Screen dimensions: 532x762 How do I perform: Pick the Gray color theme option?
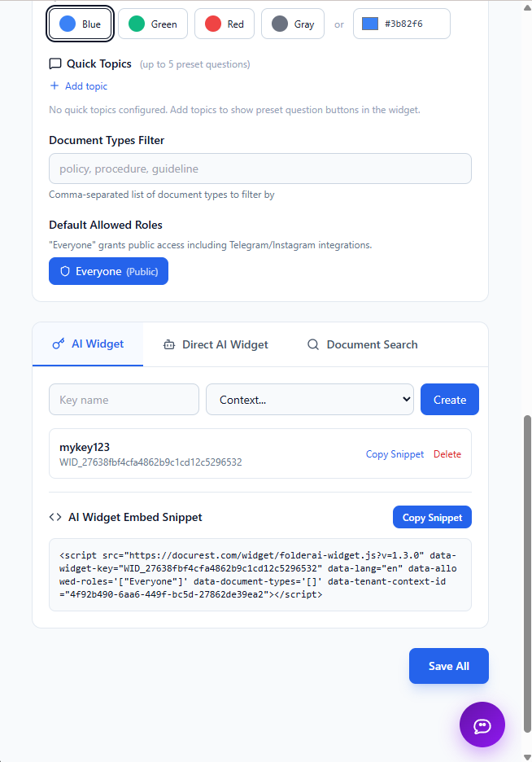tap(292, 24)
